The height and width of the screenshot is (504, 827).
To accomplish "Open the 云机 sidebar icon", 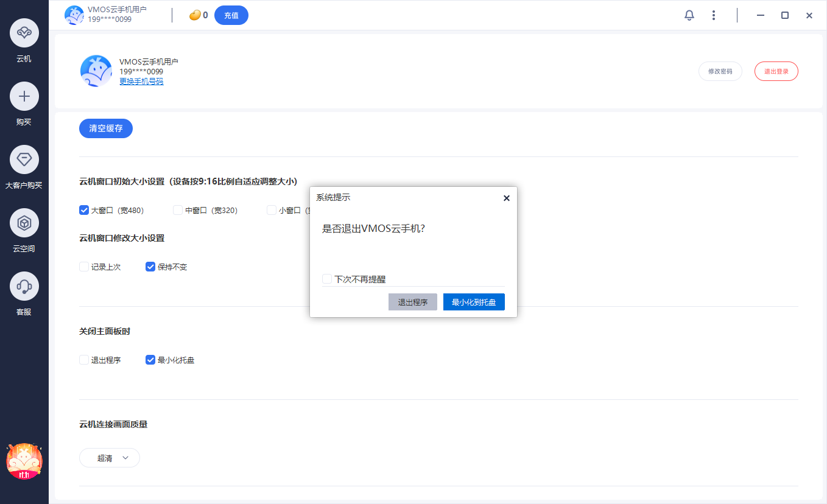I will 24,33.
